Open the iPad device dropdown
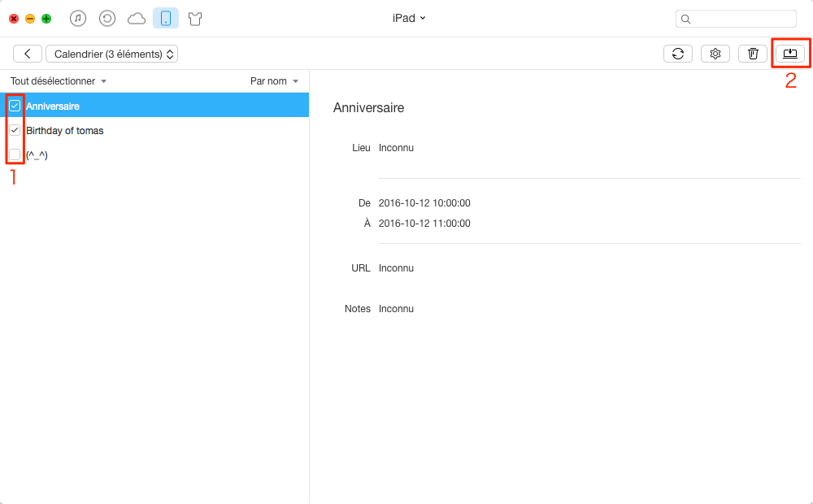Screen dimensions: 813x504 [409, 18]
